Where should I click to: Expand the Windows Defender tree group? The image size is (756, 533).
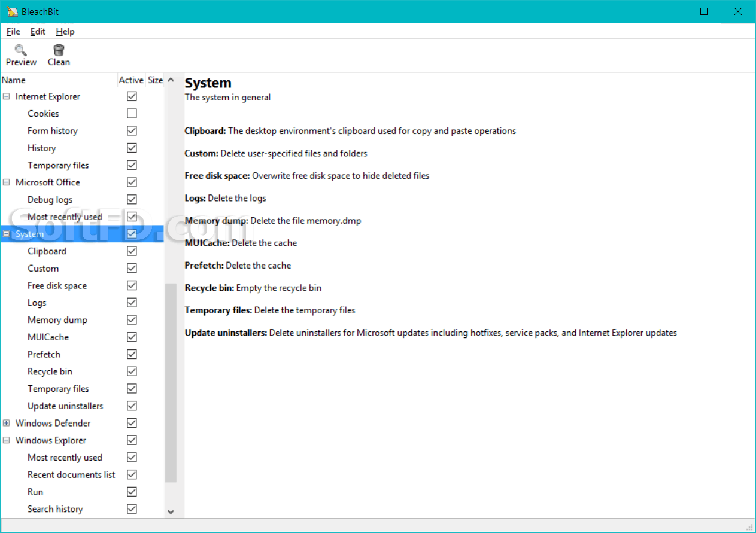pyautogui.click(x=7, y=423)
